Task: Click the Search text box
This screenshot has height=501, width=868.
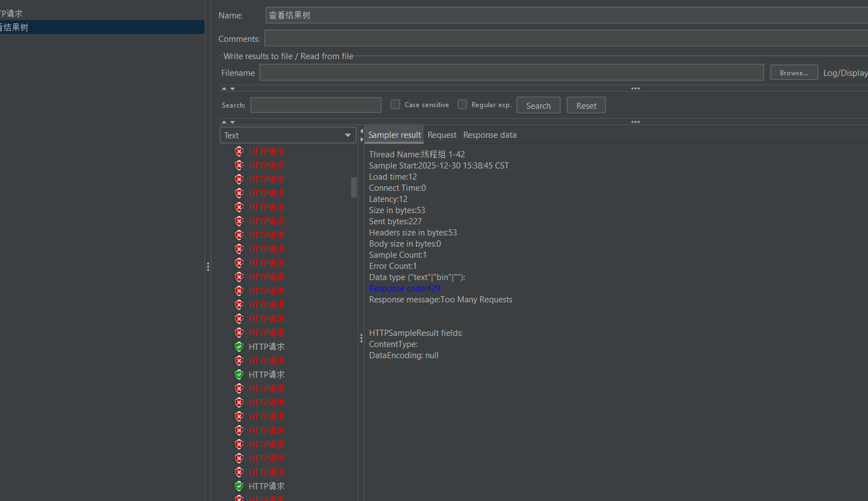Action: click(316, 105)
